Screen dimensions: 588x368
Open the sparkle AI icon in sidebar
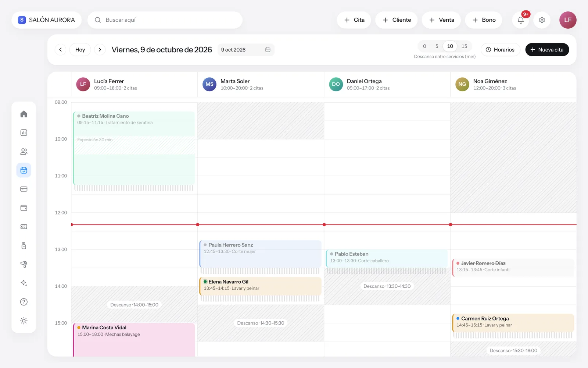pyautogui.click(x=24, y=283)
